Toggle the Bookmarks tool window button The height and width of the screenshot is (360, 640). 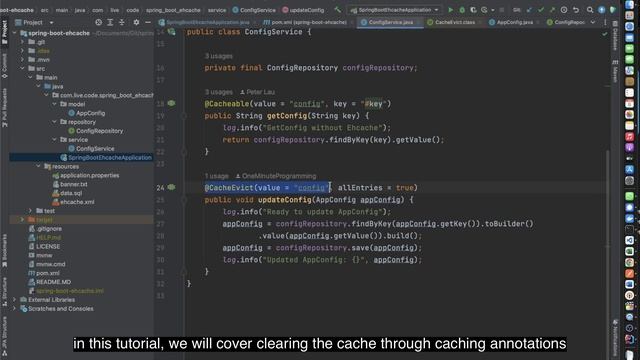(x=4, y=251)
